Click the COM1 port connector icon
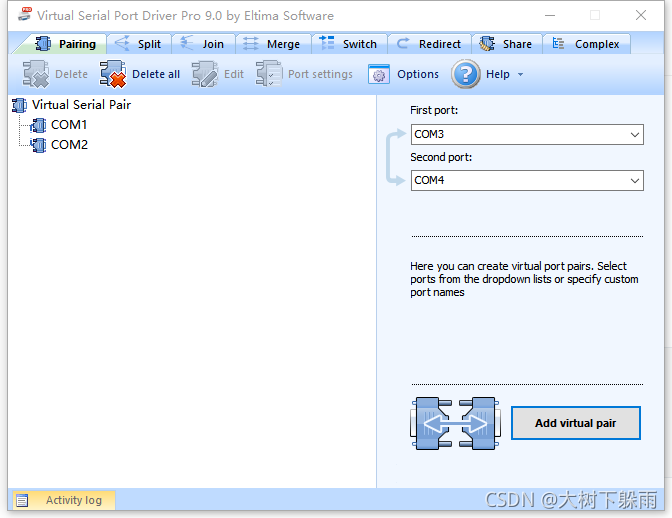Viewport: 672px width, 518px height. pyautogui.click(x=39, y=126)
